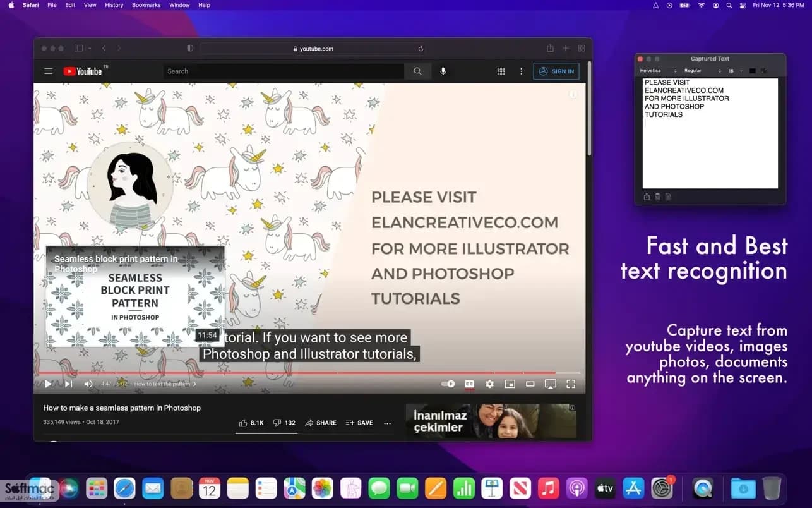Toggle closed captions CC
Image resolution: width=812 pixels, height=508 pixels.
[x=469, y=384]
